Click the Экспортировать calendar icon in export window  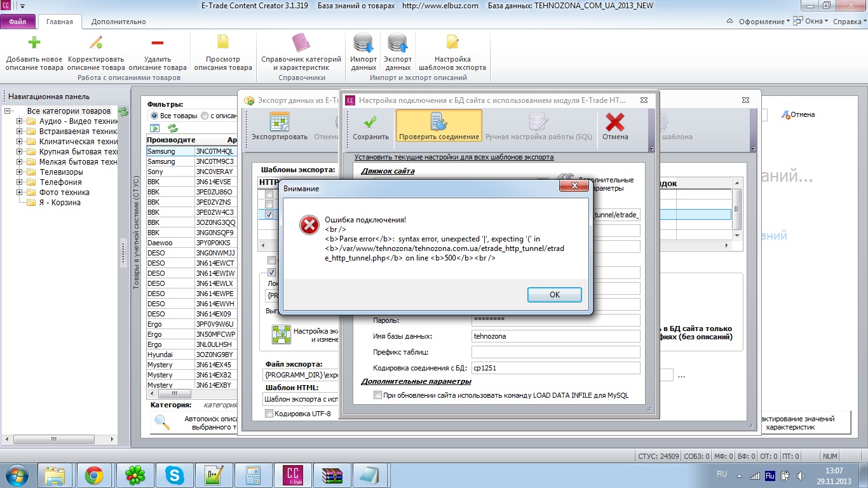(280, 121)
